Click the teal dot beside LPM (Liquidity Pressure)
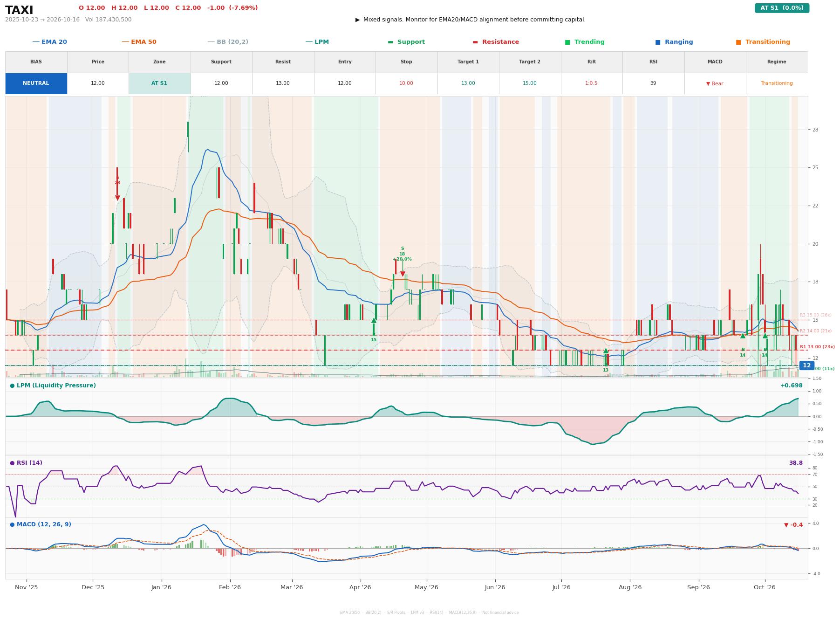 12,386
